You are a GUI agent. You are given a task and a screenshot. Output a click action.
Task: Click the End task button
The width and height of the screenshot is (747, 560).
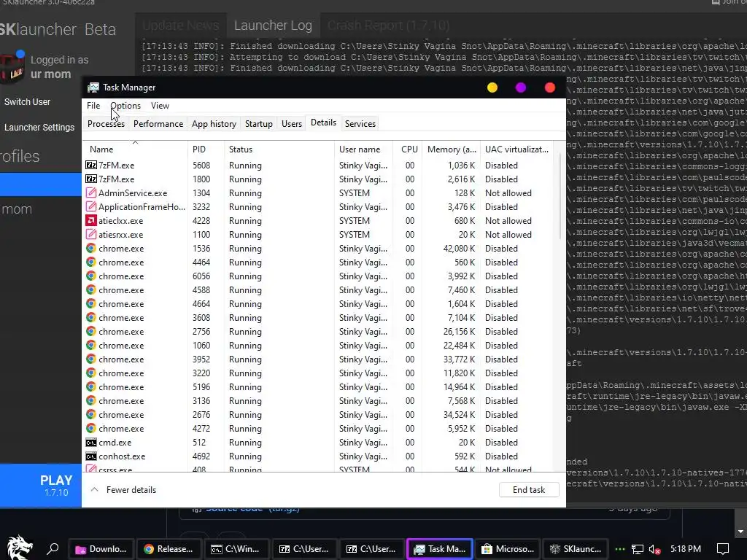point(529,490)
